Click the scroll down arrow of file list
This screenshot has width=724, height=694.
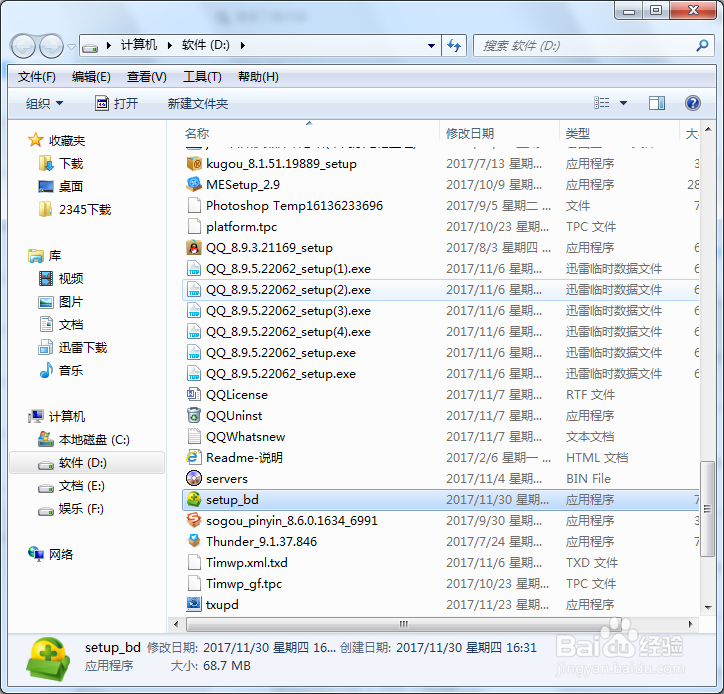coord(708,608)
